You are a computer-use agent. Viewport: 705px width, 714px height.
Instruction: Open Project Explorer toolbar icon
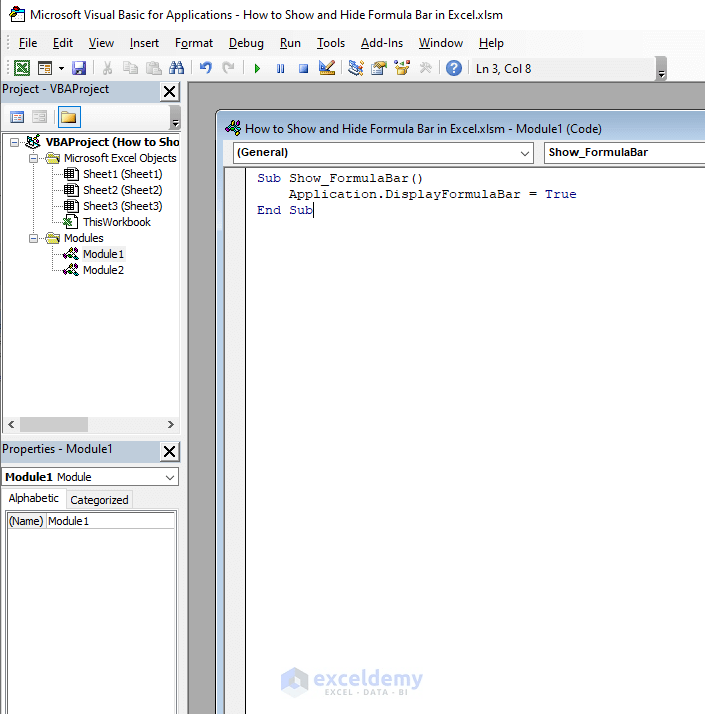tap(356, 68)
